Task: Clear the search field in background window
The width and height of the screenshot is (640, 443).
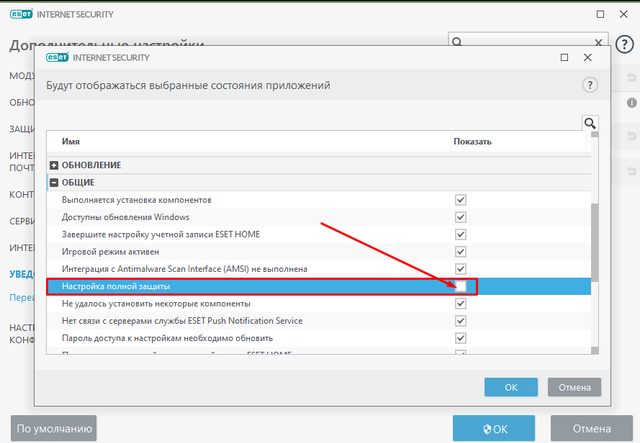Action: click(x=598, y=42)
